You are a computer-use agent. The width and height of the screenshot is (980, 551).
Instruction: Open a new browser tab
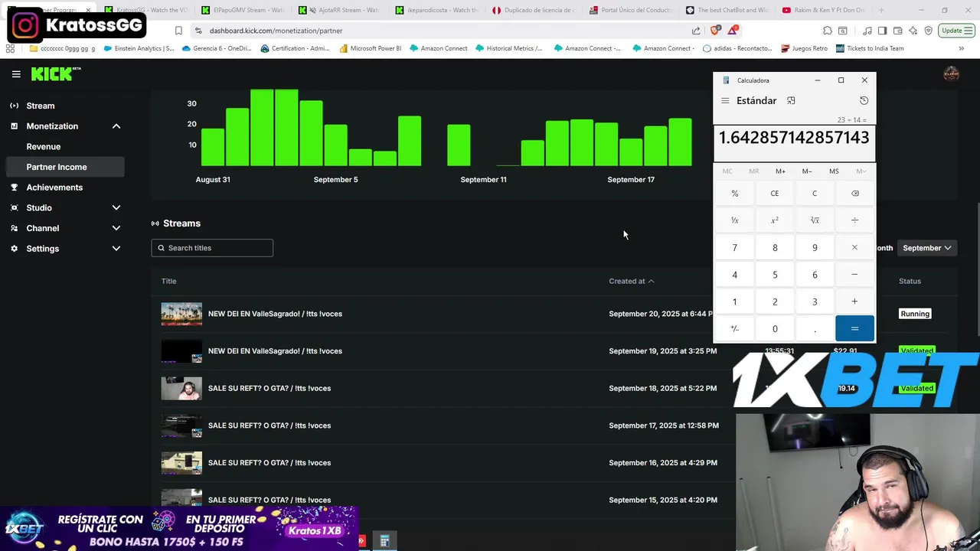tap(881, 10)
